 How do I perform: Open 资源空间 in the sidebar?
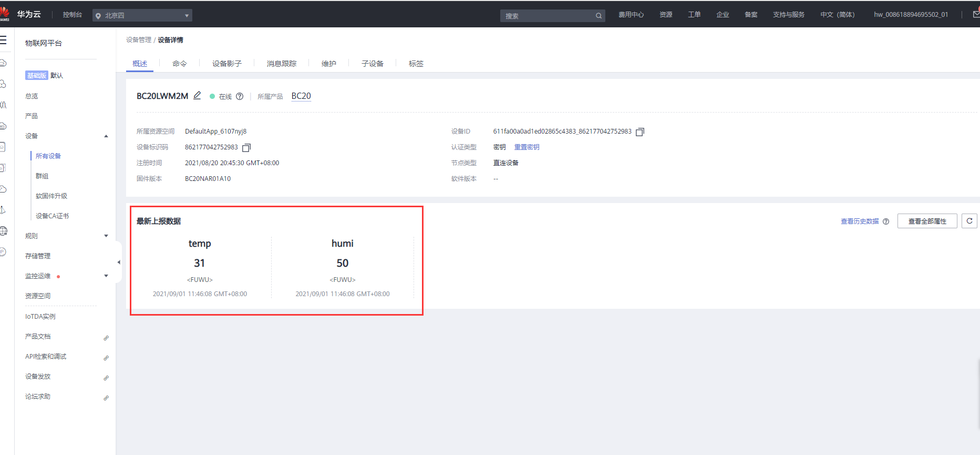click(x=38, y=296)
